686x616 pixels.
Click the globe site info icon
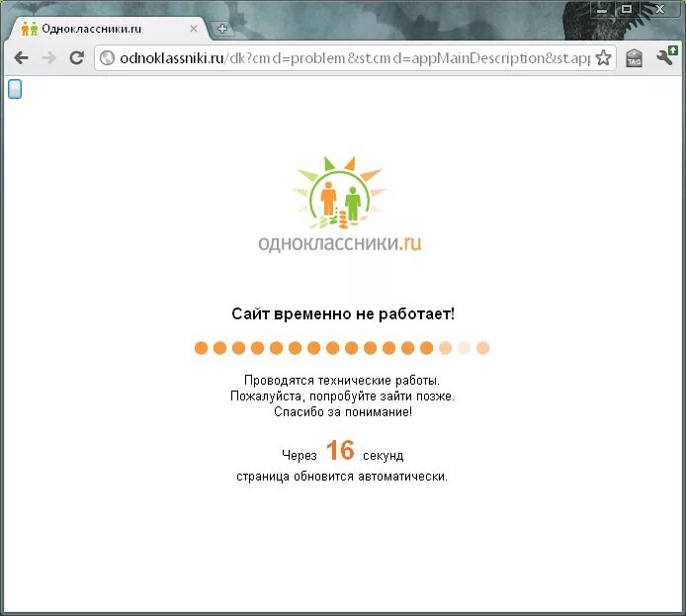click(x=107, y=57)
